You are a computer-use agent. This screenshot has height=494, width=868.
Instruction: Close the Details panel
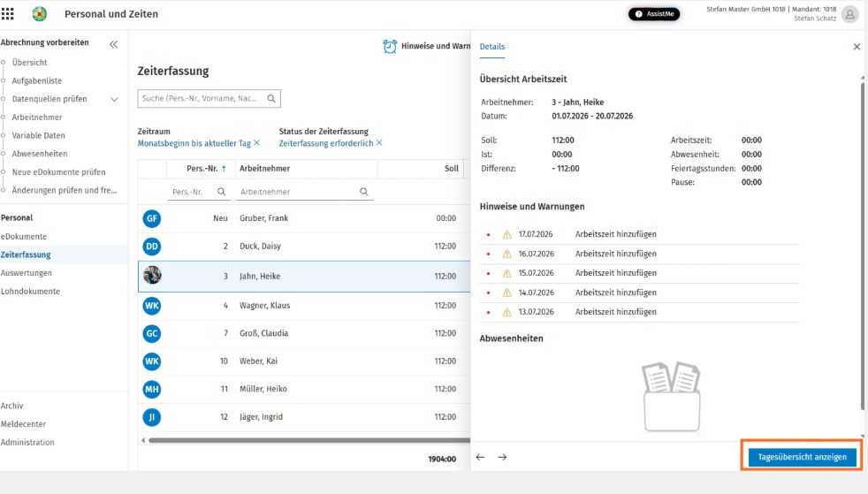[x=857, y=47]
